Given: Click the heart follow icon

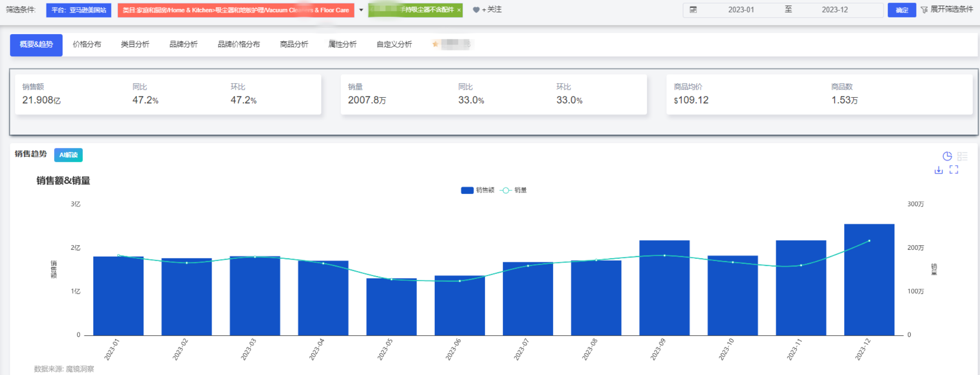Looking at the screenshot, I should click(476, 10).
